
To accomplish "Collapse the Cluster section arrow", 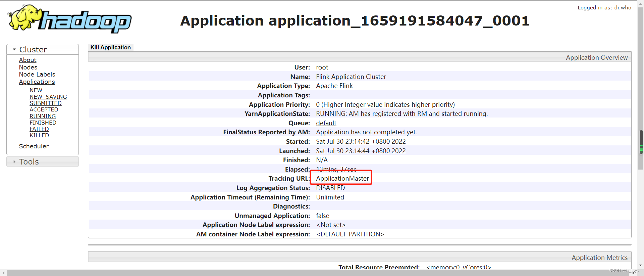I will (x=14, y=49).
